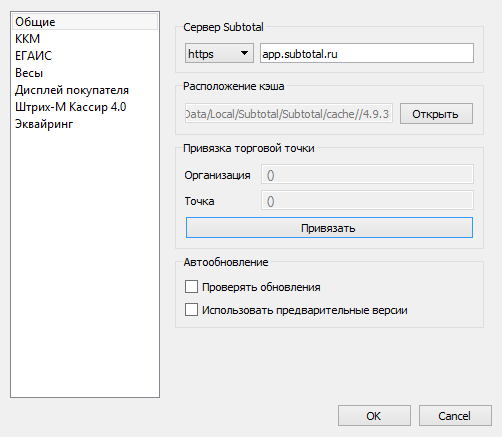Go to the Эквайринг settings section
This screenshot has width=502, height=437.
85,124
